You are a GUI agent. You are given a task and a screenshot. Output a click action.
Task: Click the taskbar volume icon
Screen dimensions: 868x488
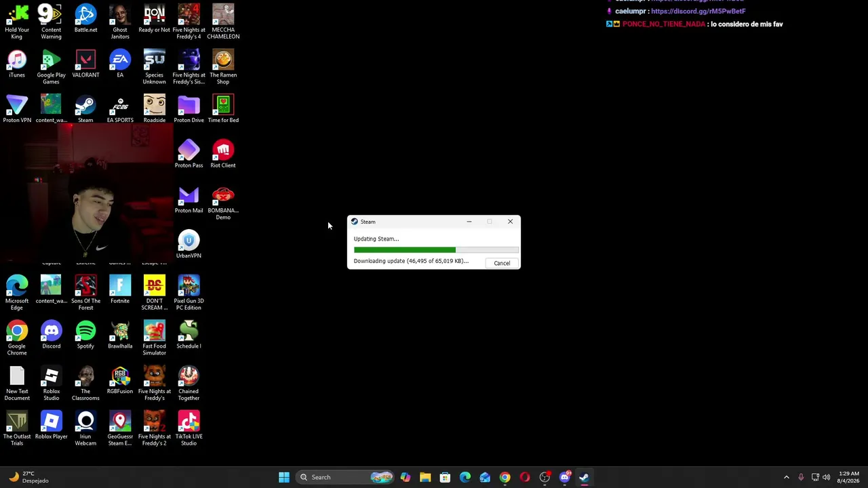[827, 477]
